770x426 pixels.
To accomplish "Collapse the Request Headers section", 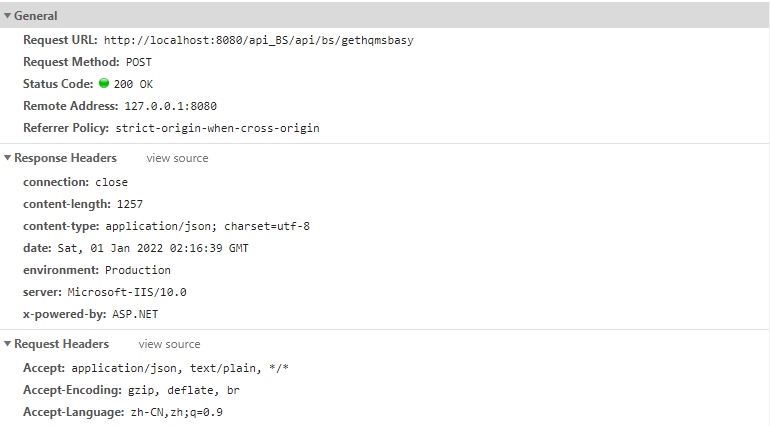I will pos(8,344).
